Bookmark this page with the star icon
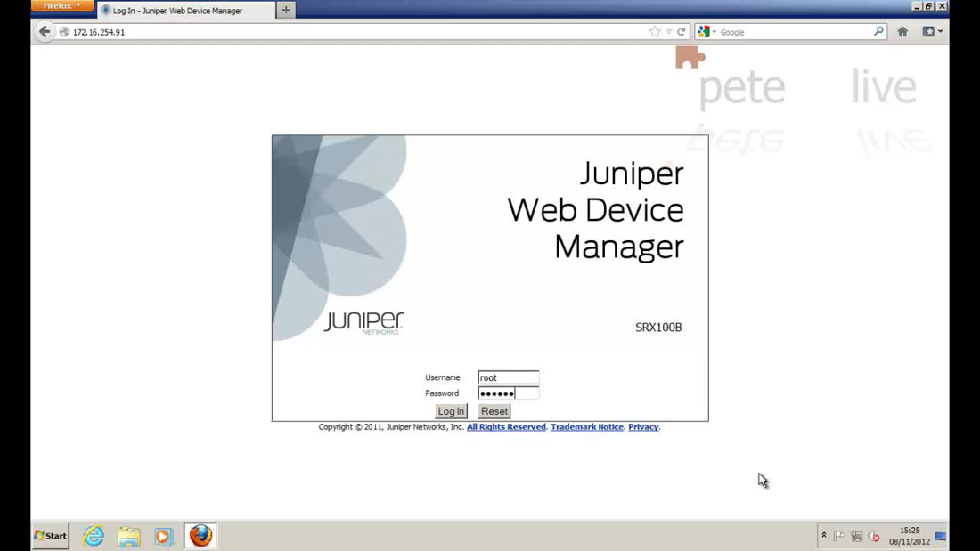Viewport: 980px width, 551px height. coord(655,32)
